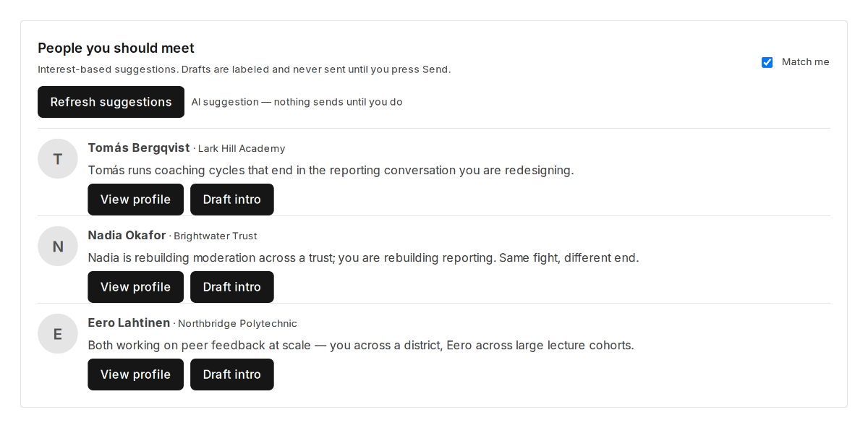The width and height of the screenshot is (868, 428).
Task: View profile of Nadia Okafor
Action: pos(135,287)
